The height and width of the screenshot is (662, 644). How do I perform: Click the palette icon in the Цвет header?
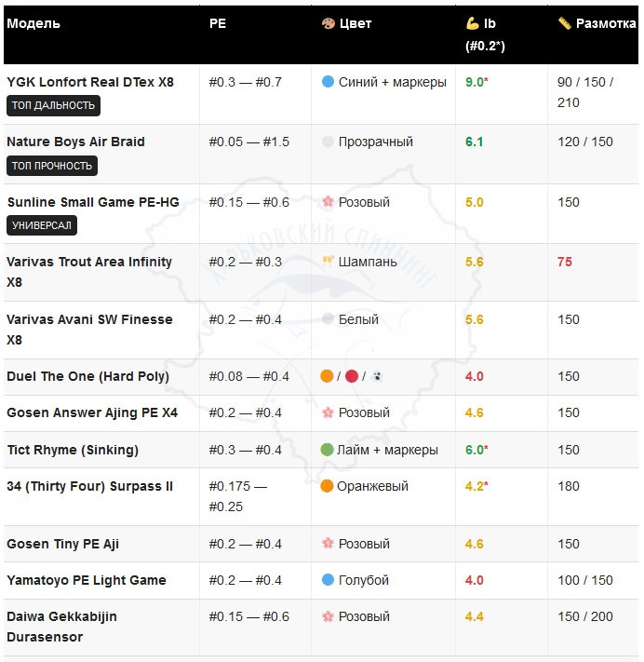pyautogui.click(x=328, y=23)
